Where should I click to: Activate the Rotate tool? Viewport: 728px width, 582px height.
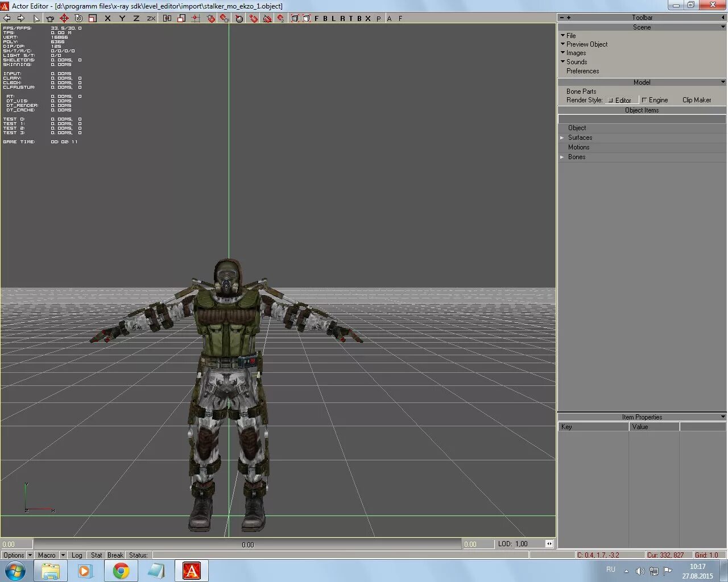(x=78, y=18)
